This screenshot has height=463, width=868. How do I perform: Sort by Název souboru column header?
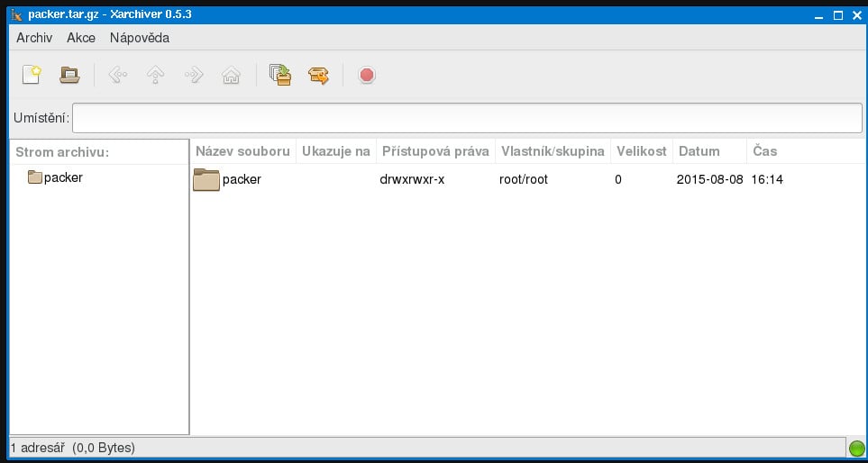pos(243,151)
